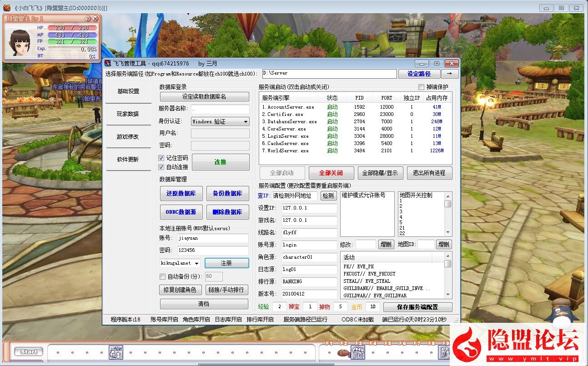Activate the skill icon in F3 slot
The image size is (588, 366).
point(358,352)
